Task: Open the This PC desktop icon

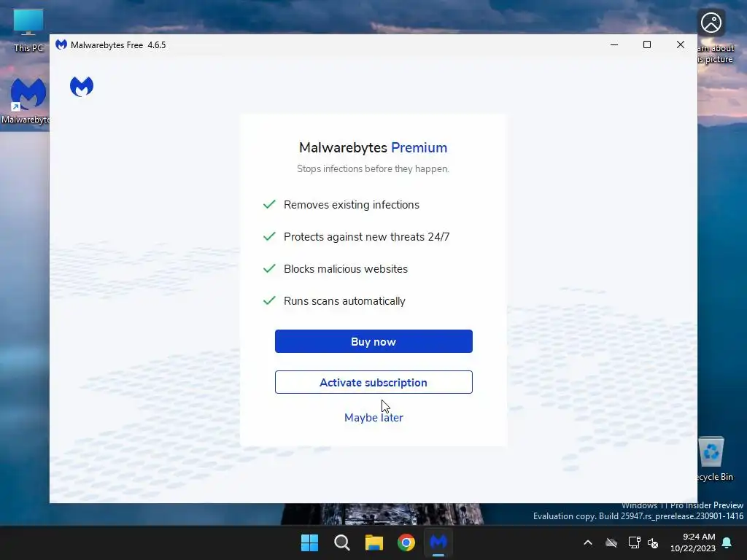Action: point(28,30)
